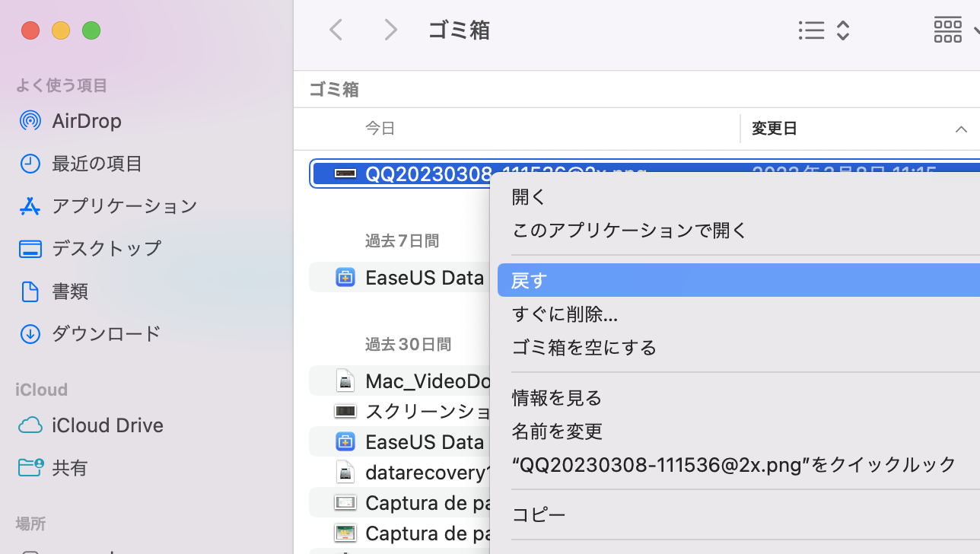Select the AirDrop sidebar icon
Screen dimensions: 980x554
[30, 120]
